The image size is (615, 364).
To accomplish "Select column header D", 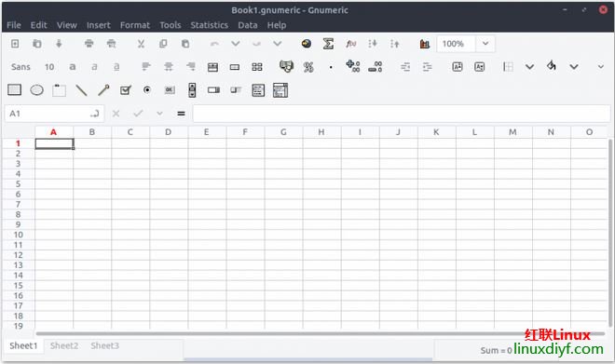I will (169, 132).
